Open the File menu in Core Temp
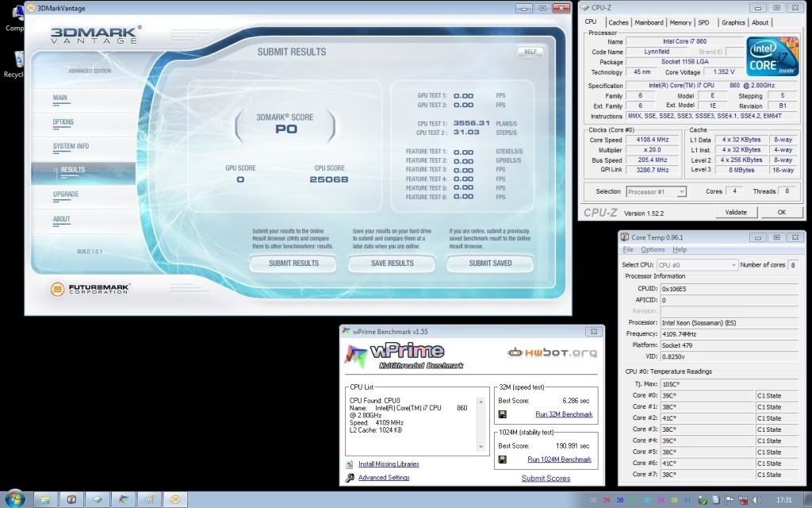812x508 pixels. tap(628, 249)
